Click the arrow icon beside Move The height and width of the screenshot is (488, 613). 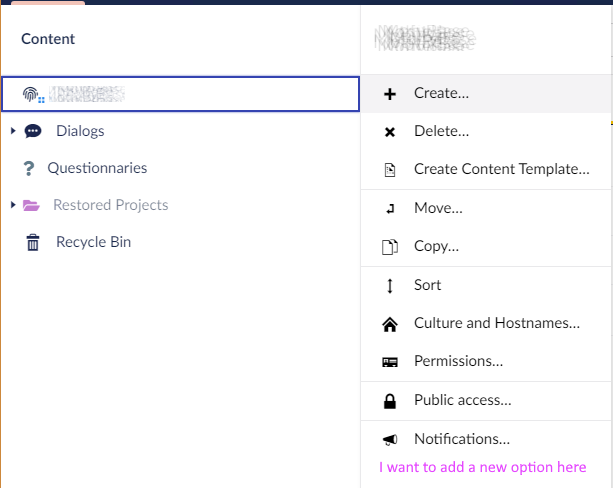pyautogui.click(x=390, y=209)
